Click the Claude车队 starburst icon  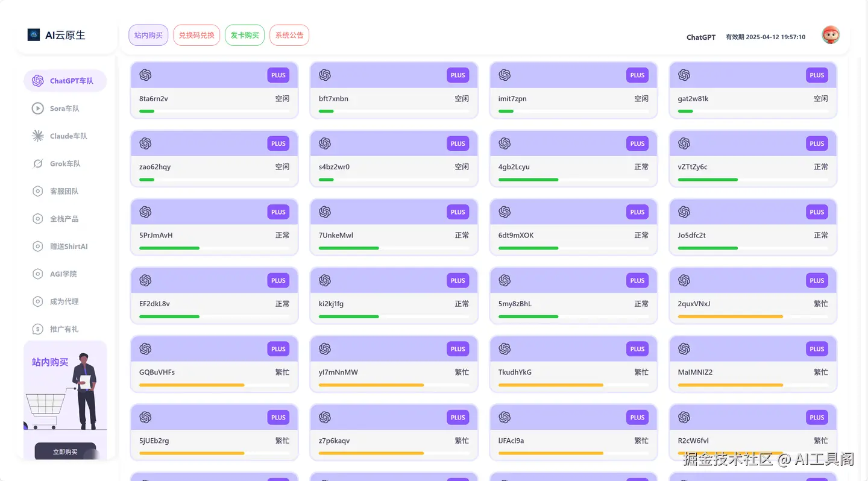37,136
